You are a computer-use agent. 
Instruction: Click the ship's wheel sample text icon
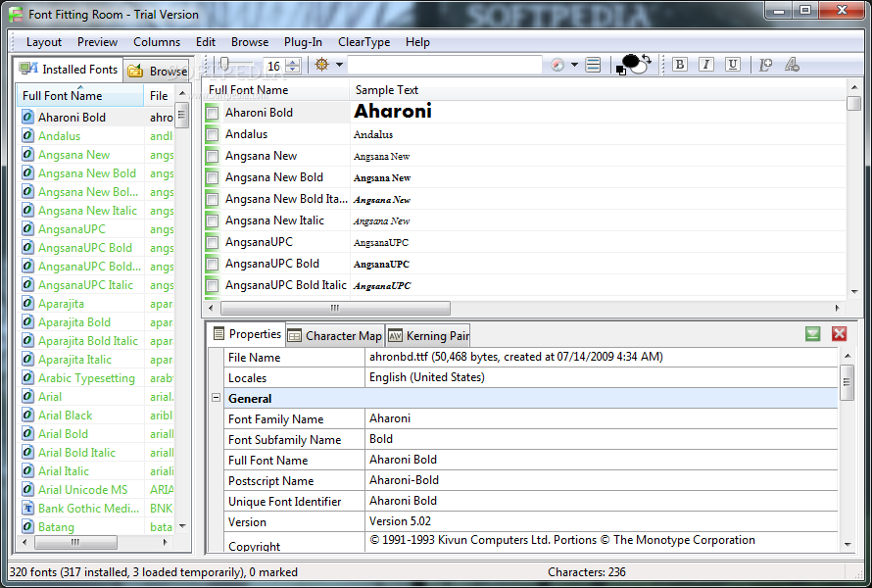[x=321, y=65]
